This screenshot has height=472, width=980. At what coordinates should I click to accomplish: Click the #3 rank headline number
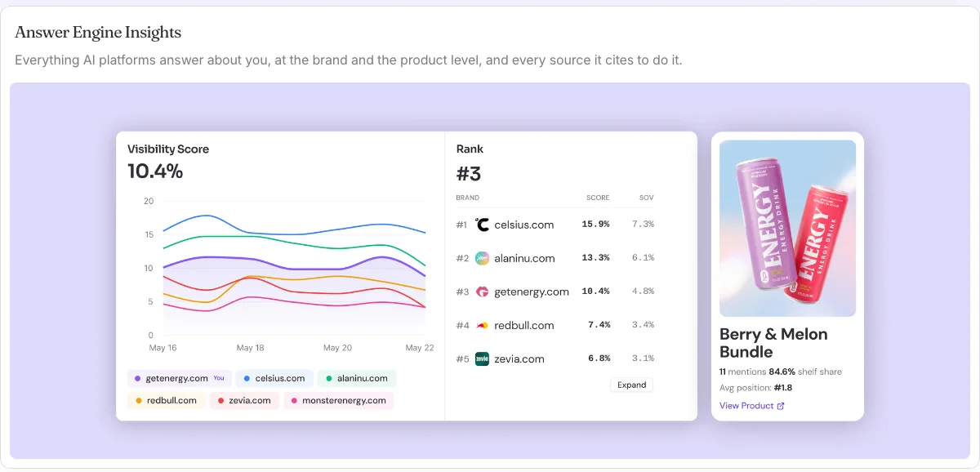pyautogui.click(x=469, y=174)
